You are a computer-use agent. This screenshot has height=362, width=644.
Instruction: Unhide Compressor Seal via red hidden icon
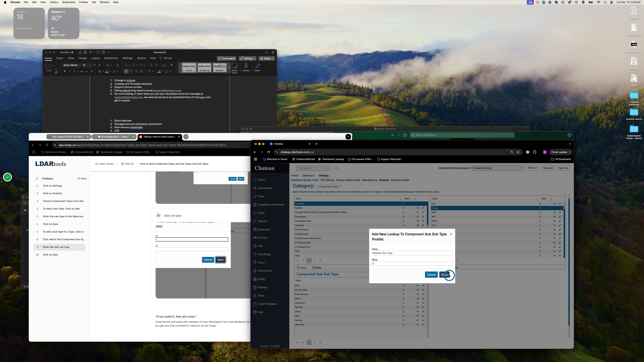[x=417, y=221]
